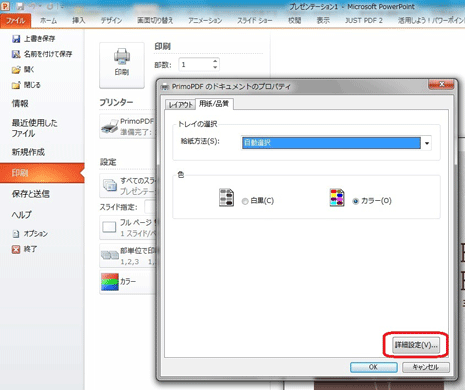Click キャンセル in the properties dialog
The image size is (465, 390).
tap(426, 367)
